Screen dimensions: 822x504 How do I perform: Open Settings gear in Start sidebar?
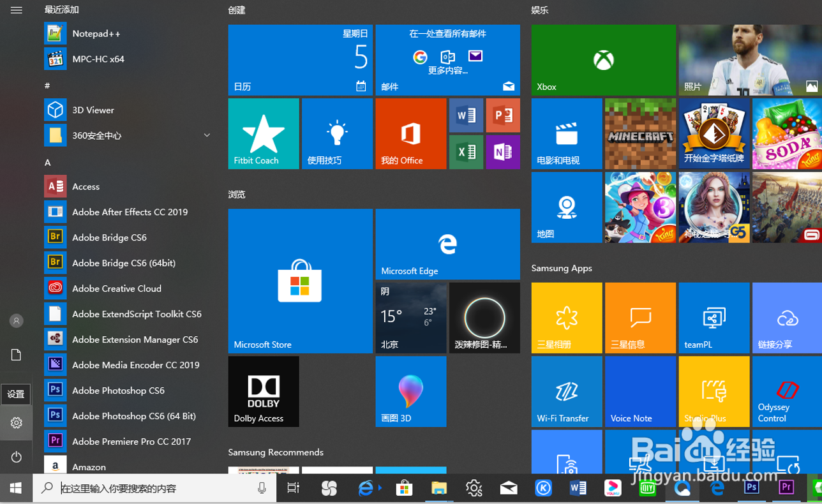(x=17, y=422)
